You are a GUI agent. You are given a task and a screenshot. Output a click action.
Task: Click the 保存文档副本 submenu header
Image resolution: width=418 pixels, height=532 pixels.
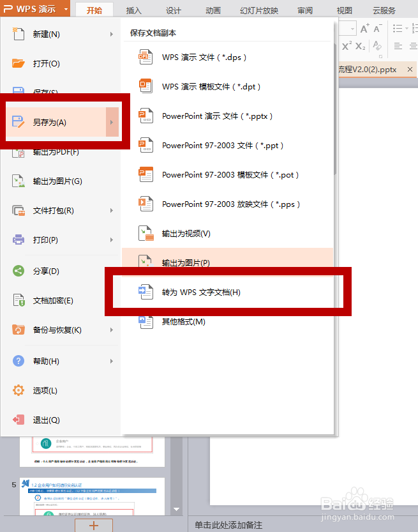[153, 33]
